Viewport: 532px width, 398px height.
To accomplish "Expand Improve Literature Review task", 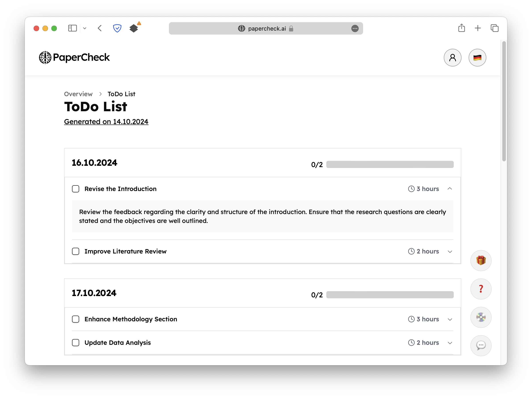I will [x=450, y=252].
